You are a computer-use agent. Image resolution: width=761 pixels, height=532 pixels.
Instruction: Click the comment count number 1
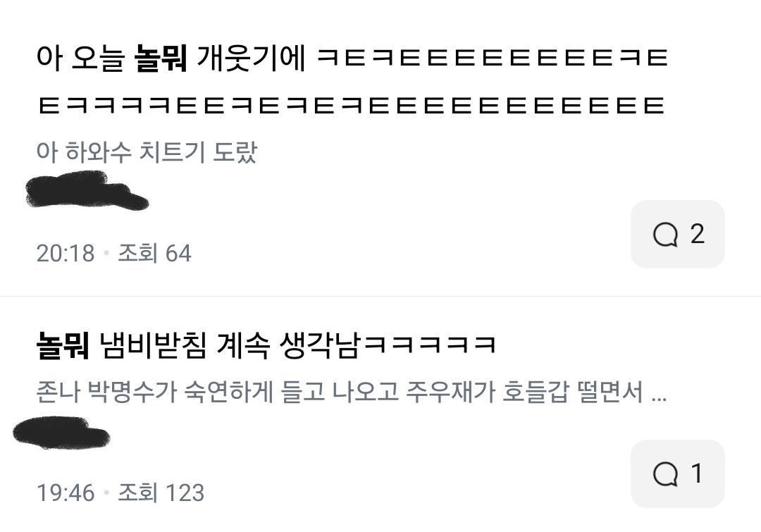697,474
